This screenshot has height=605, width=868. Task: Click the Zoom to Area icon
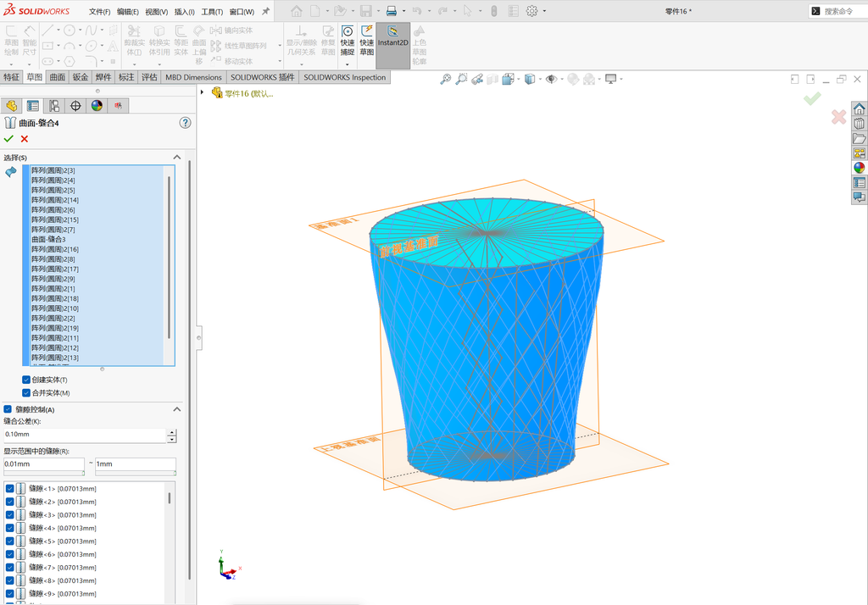(x=461, y=80)
